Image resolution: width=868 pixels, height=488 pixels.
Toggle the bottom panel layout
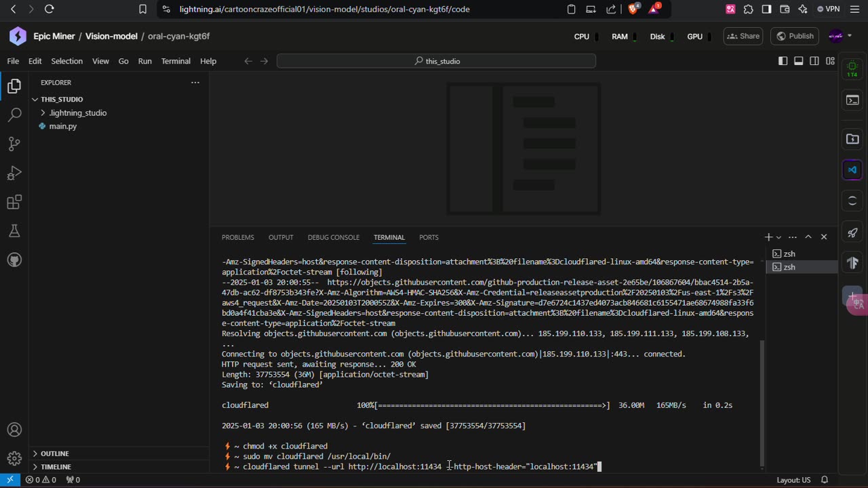point(798,61)
